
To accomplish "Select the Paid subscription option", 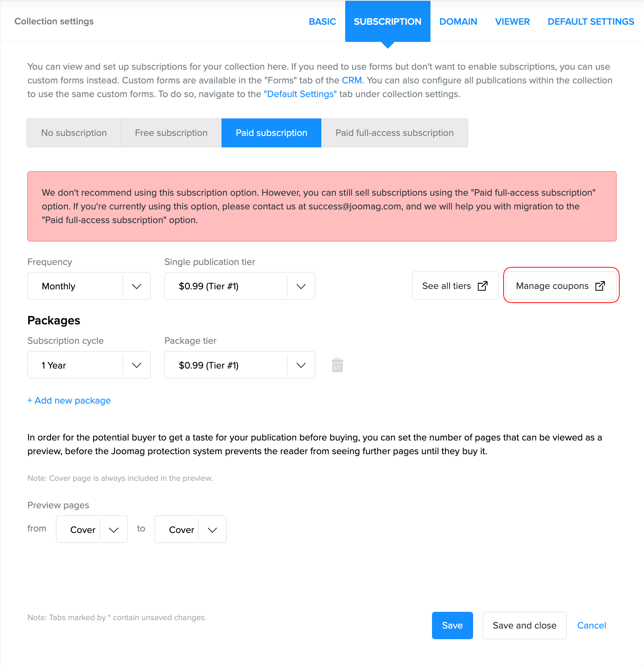I will 271,133.
